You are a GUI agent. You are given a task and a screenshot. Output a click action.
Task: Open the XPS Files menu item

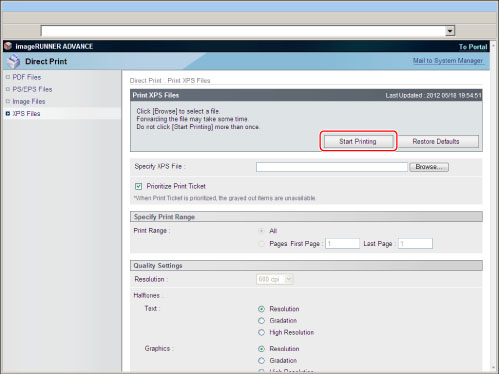[x=26, y=114]
